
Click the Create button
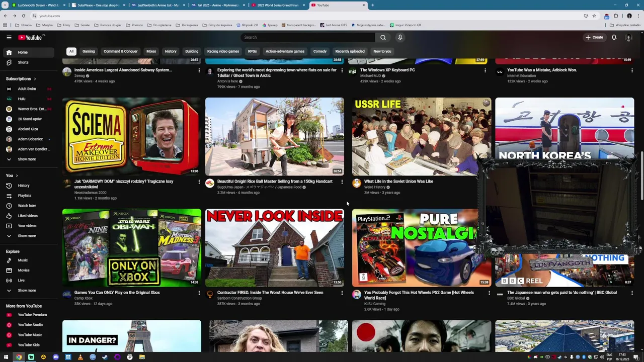point(594,37)
